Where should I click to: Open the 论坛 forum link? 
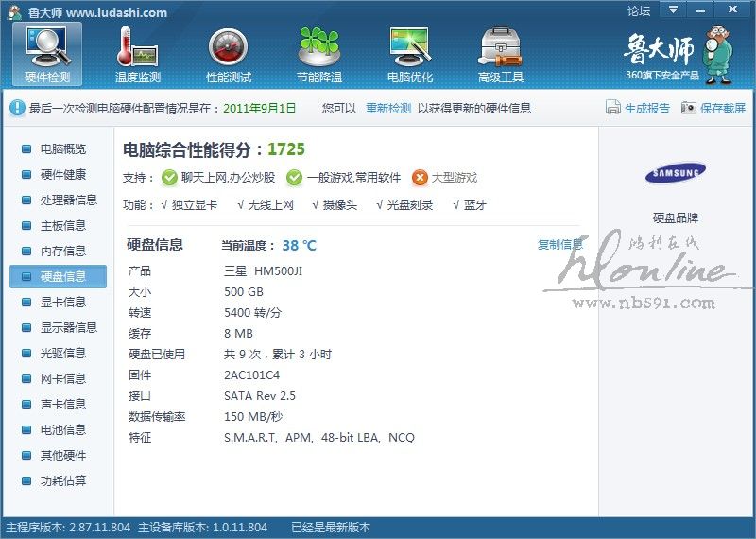[x=639, y=10]
